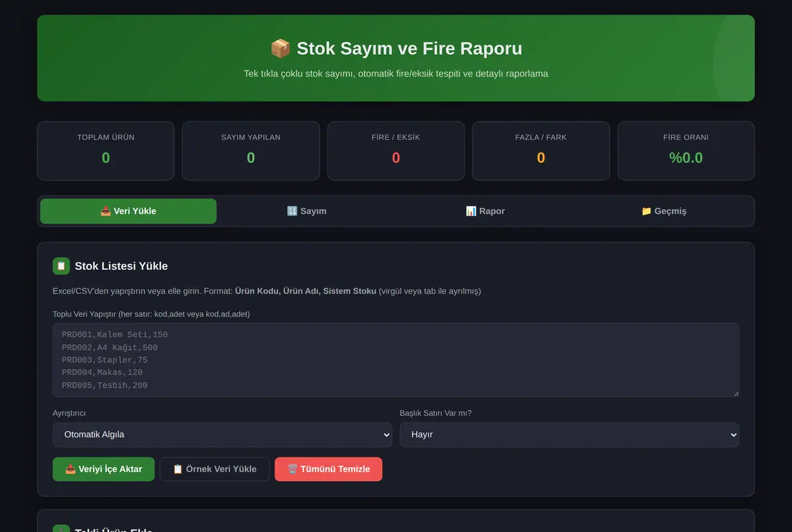Click the Fire / Eksik stat card

tap(396, 150)
